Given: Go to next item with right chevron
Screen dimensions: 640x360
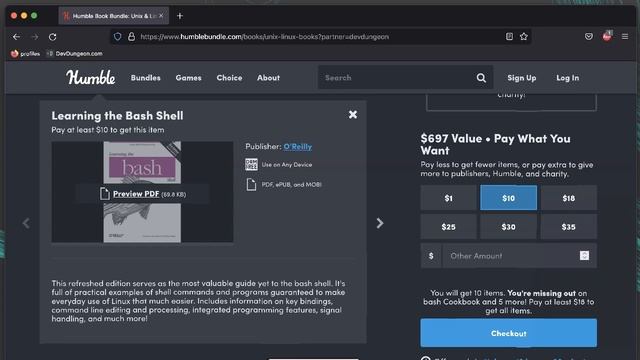Looking at the screenshot, I should [380, 223].
